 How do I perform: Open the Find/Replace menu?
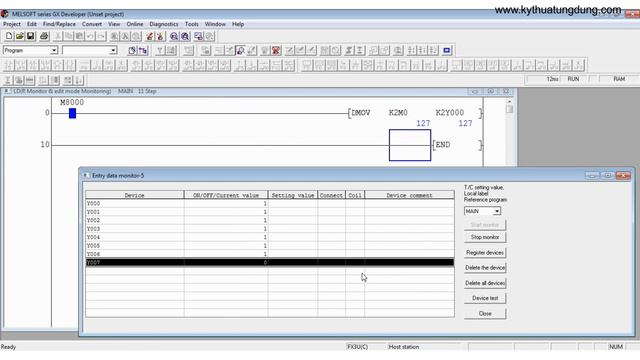(59, 24)
